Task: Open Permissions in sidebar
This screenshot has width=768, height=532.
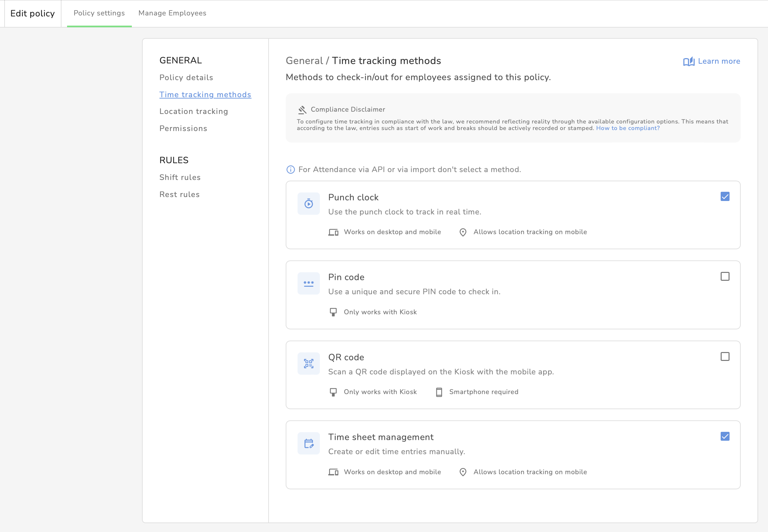Action: 183,128
